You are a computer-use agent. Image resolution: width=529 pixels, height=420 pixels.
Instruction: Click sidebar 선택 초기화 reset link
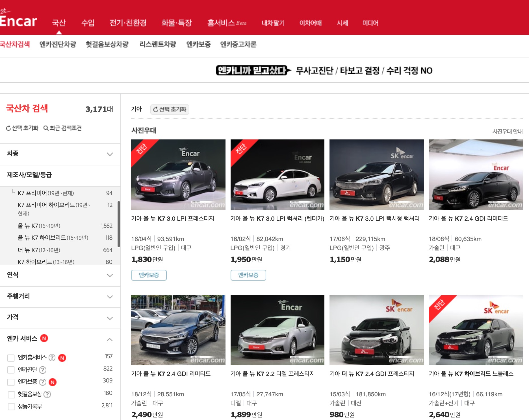click(22, 128)
